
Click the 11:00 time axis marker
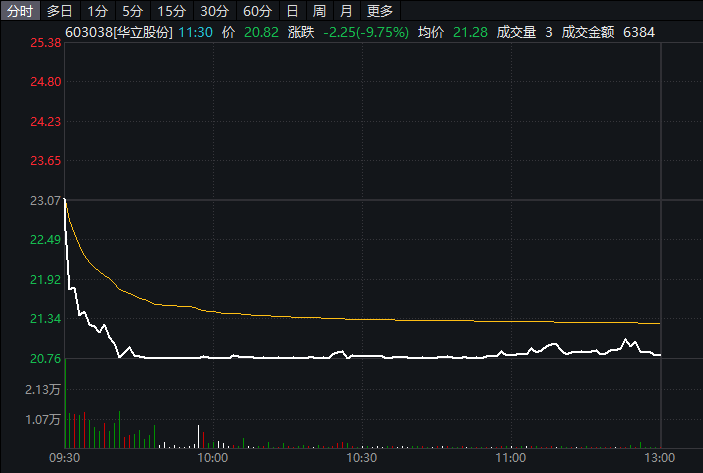click(510, 457)
